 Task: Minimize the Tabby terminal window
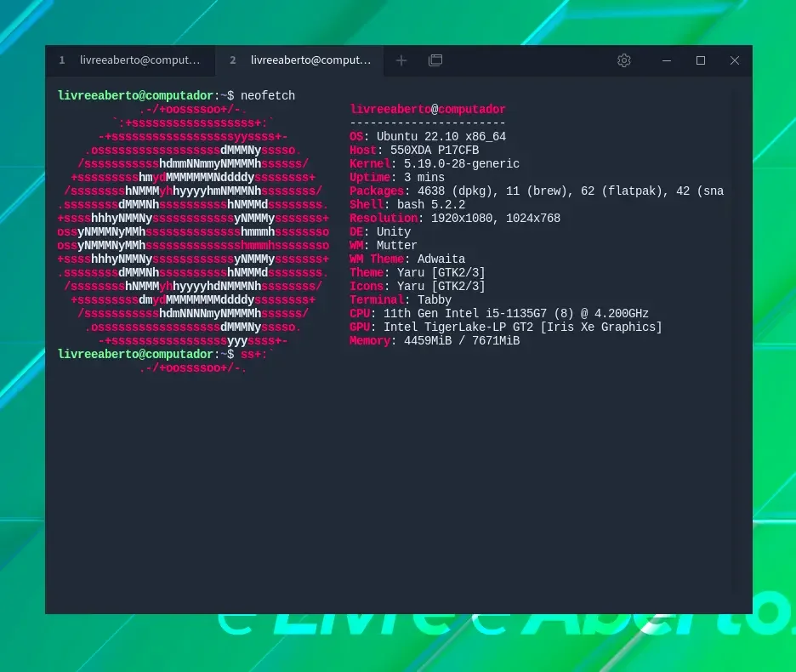tap(667, 60)
